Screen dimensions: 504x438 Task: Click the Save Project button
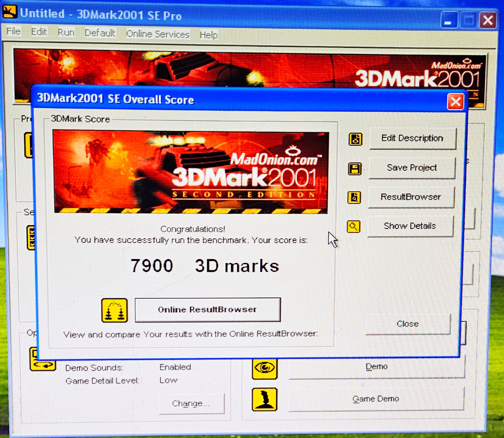[x=412, y=168]
